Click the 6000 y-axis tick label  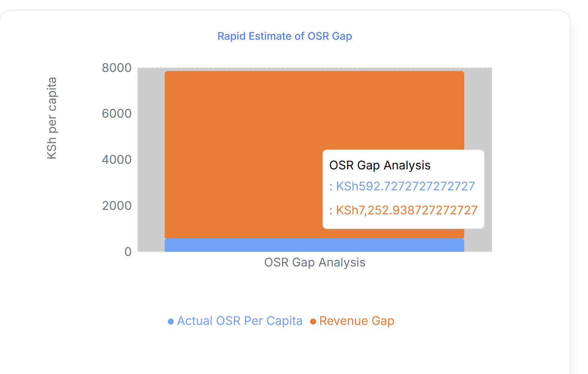click(117, 114)
